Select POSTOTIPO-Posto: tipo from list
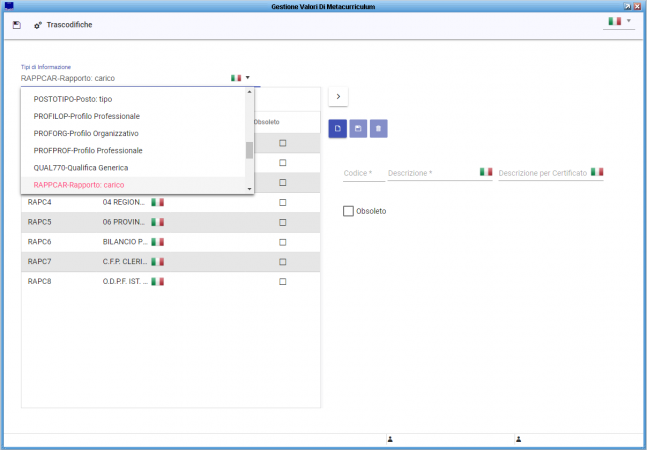Image resolution: width=647 pixels, height=450 pixels. [73, 99]
